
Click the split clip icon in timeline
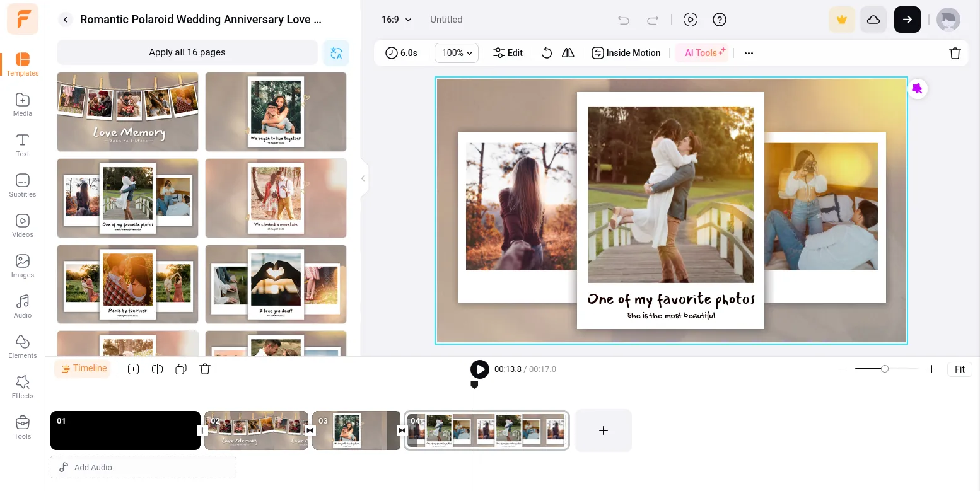[157, 369]
